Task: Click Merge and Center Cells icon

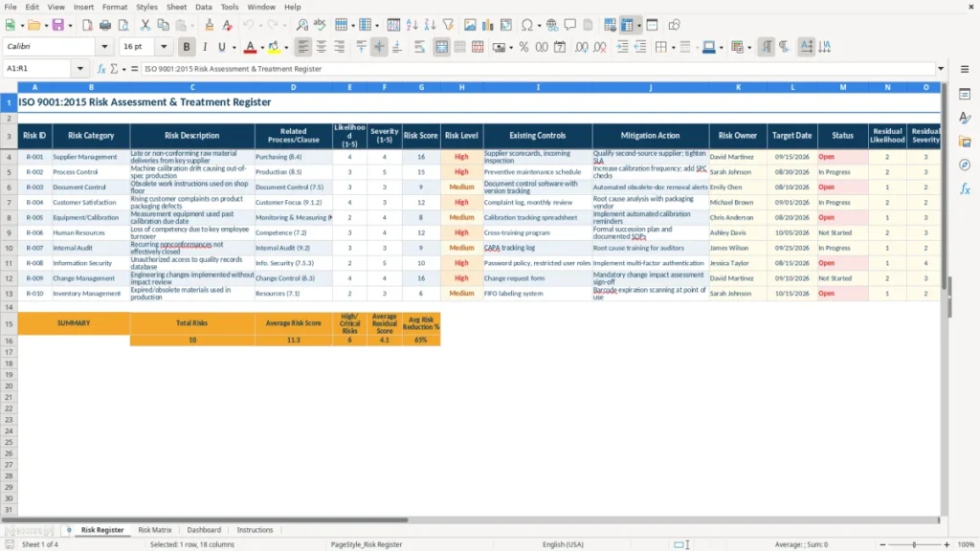Action: click(x=441, y=47)
